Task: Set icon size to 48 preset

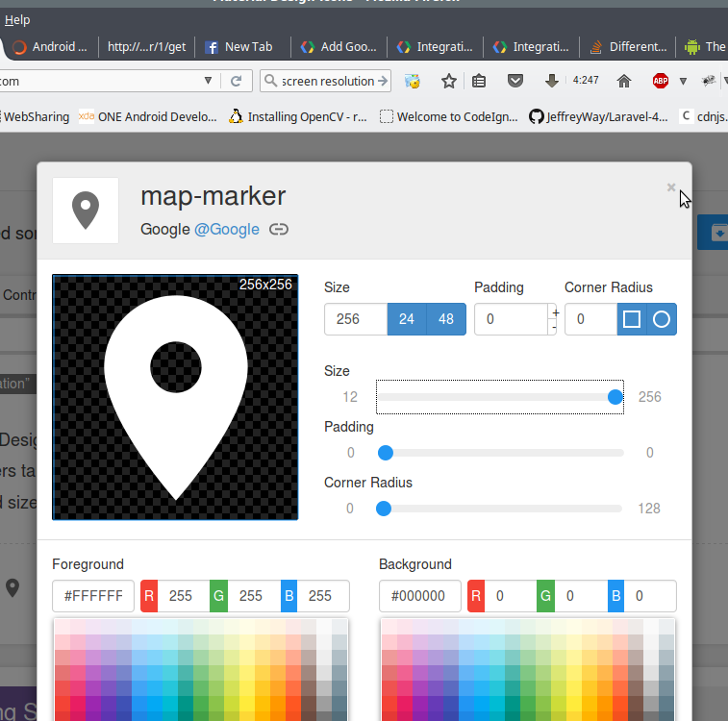Action: [x=446, y=319]
